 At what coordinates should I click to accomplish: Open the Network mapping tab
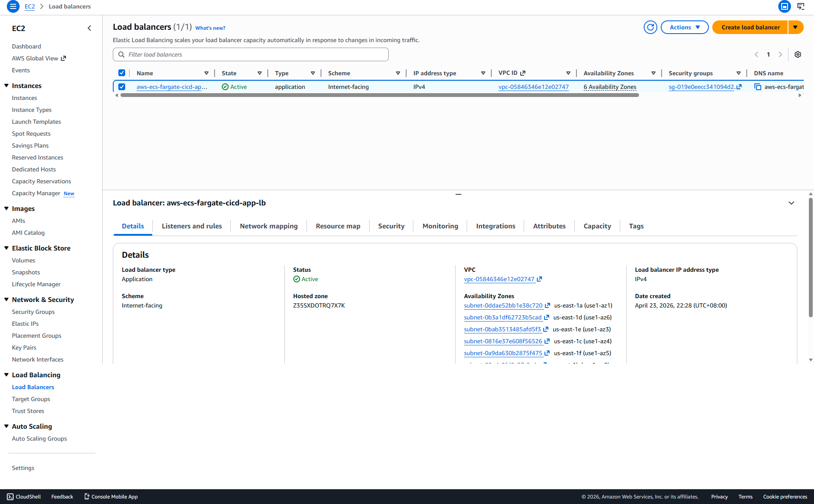click(x=269, y=226)
